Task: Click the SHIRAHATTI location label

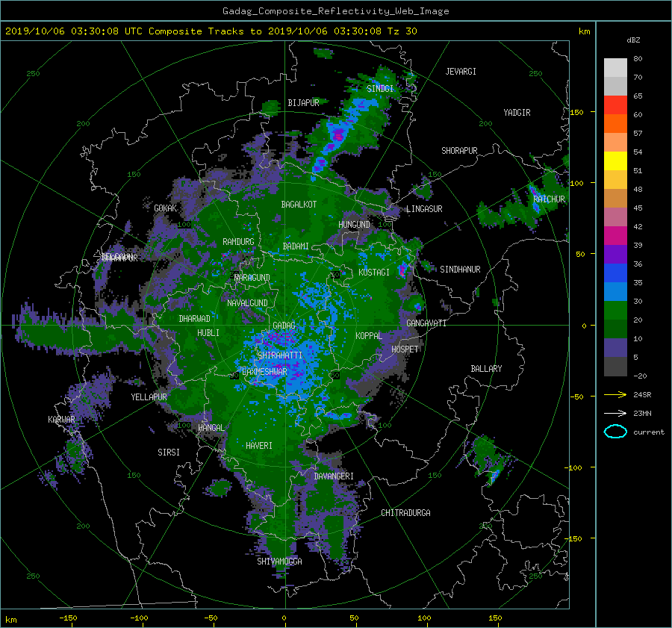Action: coord(280,355)
